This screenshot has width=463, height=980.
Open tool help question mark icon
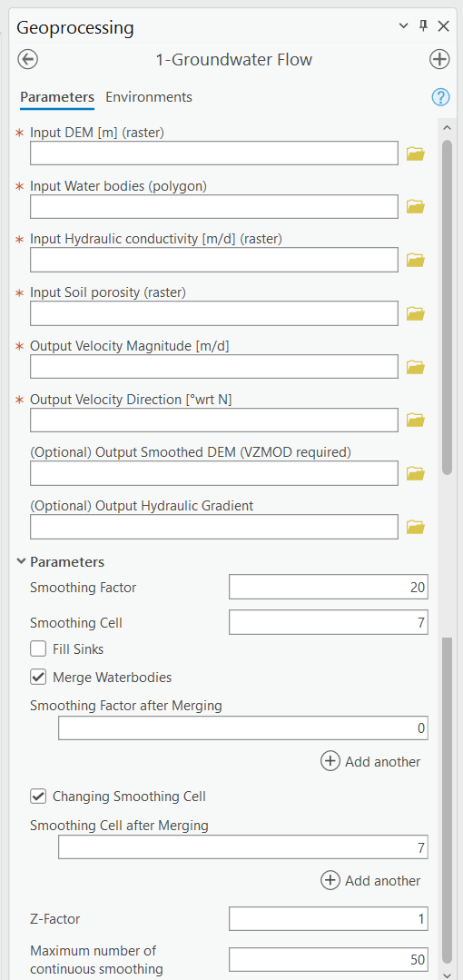tap(440, 97)
